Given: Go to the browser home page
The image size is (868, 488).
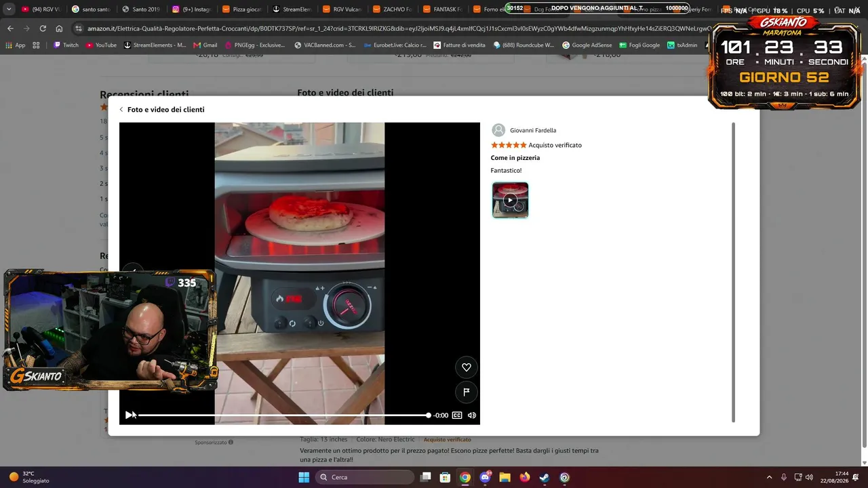Looking at the screenshot, I should pyautogui.click(x=59, y=28).
